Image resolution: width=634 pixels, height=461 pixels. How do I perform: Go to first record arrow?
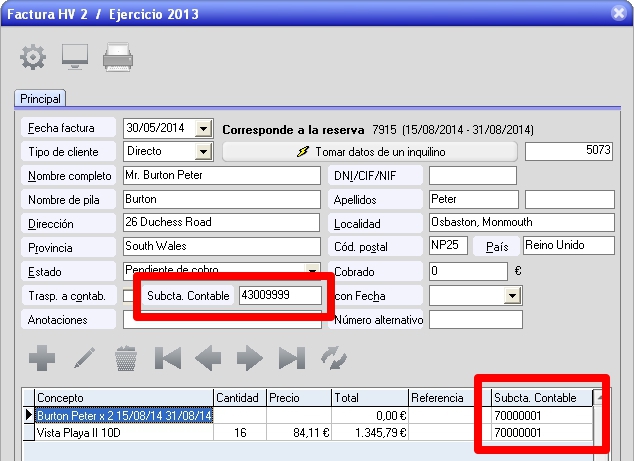167,358
